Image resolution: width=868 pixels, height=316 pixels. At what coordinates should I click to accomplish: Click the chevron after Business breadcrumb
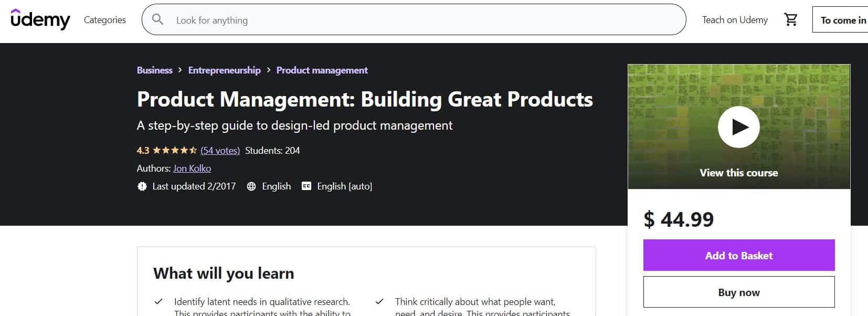coord(180,70)
